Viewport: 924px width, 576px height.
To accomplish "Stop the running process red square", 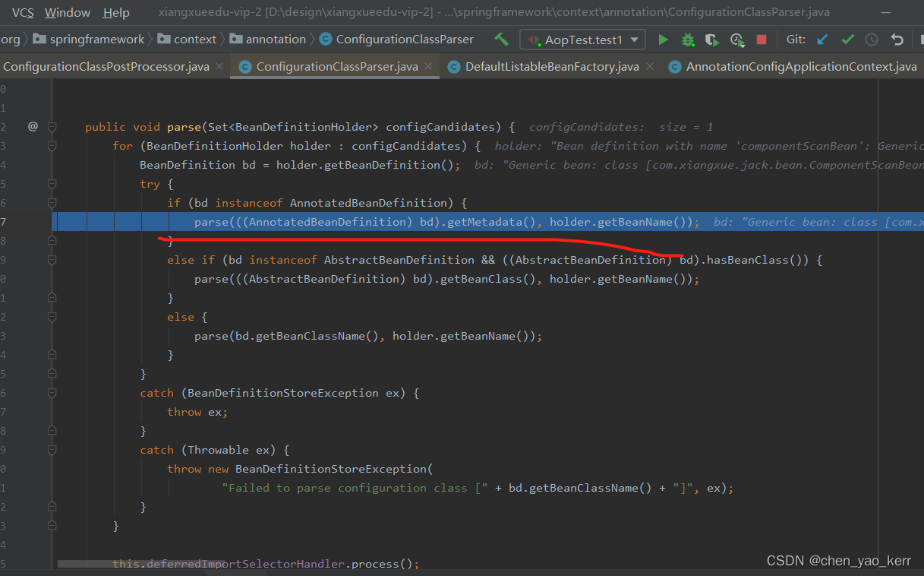I will 762,40.
